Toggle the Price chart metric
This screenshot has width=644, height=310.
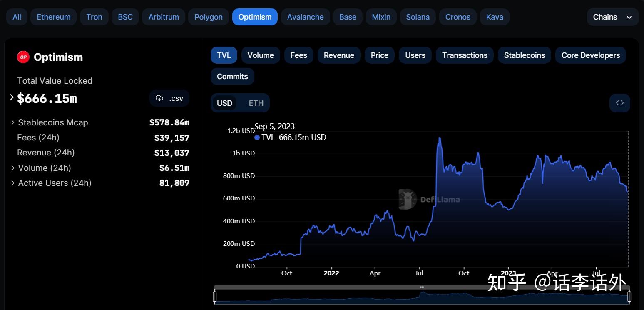pyautogui.click(x=380, y=55)
